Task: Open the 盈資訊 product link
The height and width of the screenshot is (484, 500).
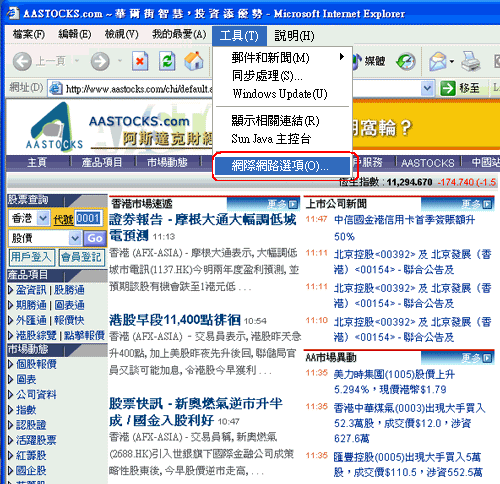Action: point(31,290)
